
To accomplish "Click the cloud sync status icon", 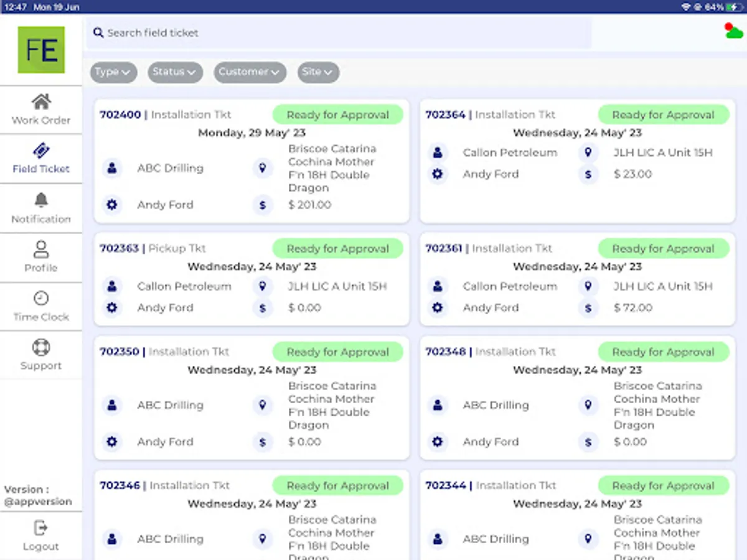I will tap(734, 30).
